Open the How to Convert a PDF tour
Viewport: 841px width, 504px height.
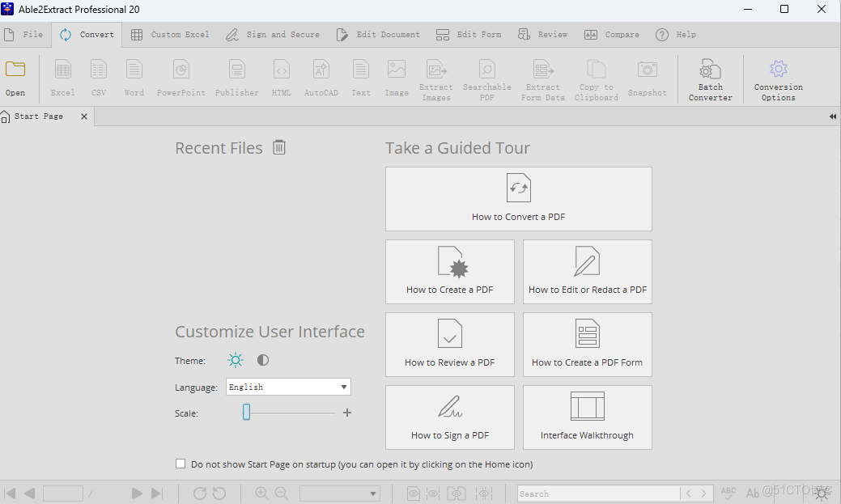click(x=518, y=199)
